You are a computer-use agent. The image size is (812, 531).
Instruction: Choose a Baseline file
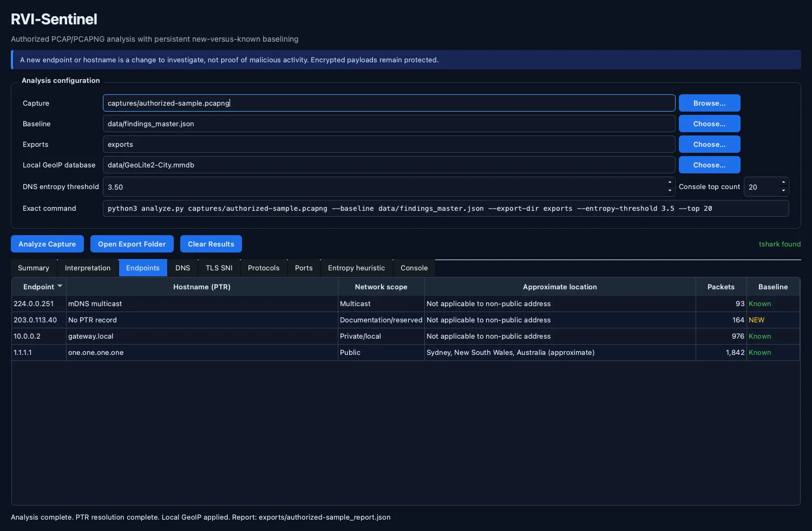point(710,124)
